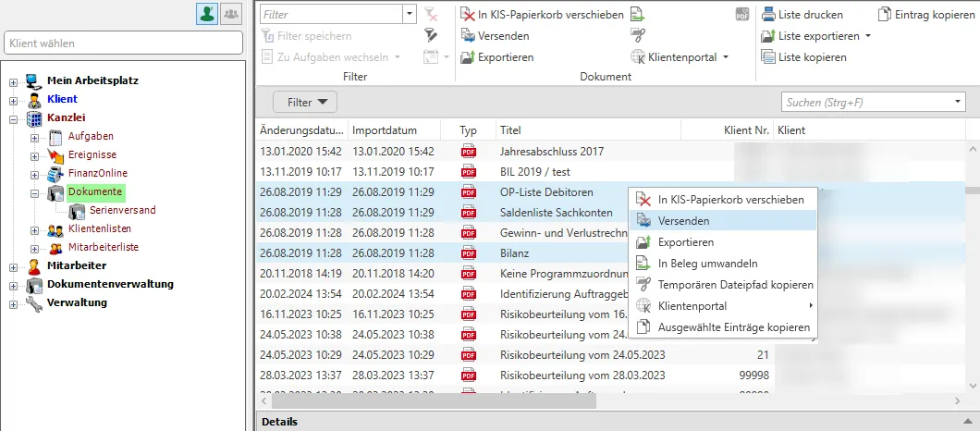
Task: Click the PDF icon of OP-Liste Debitoren row
Action: coord(468,192)
